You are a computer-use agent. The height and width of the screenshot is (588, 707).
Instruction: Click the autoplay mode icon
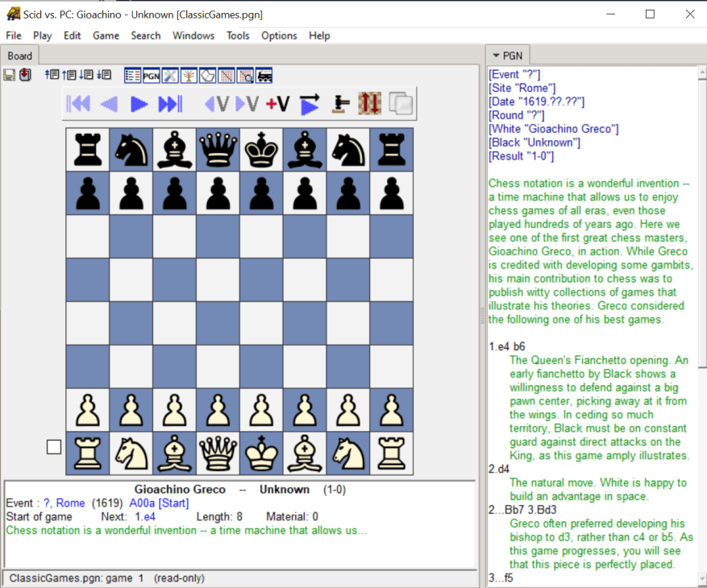(x=310, y=104)
